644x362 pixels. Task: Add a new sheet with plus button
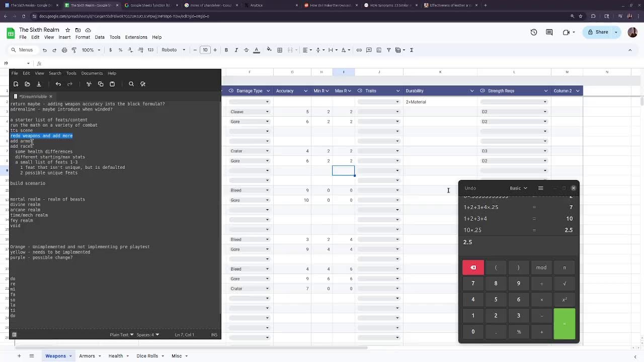click(19, 356)
